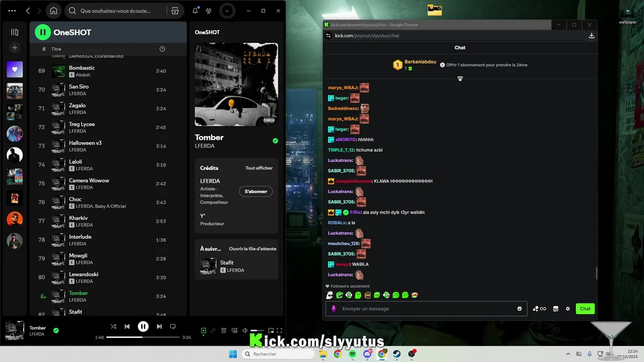Enter Spotify full screen mode
This screenshot has width=644, height=362.
279,330
